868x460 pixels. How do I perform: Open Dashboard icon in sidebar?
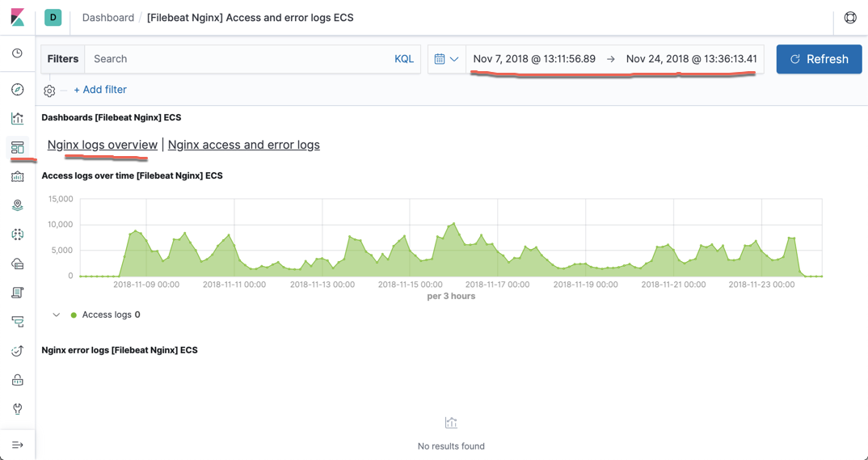coord(17,147)
